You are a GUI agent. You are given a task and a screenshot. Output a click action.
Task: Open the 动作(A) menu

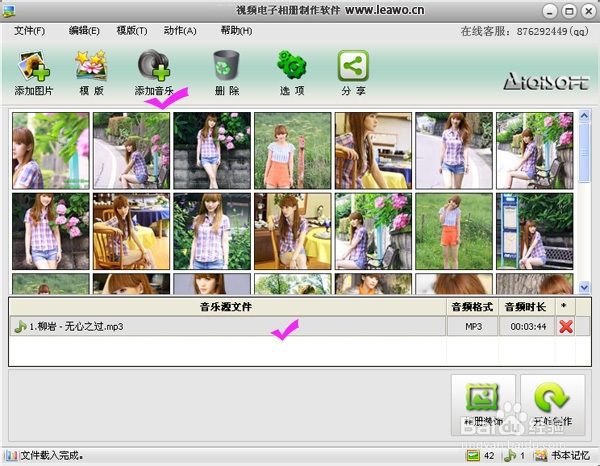click(180, 31)
